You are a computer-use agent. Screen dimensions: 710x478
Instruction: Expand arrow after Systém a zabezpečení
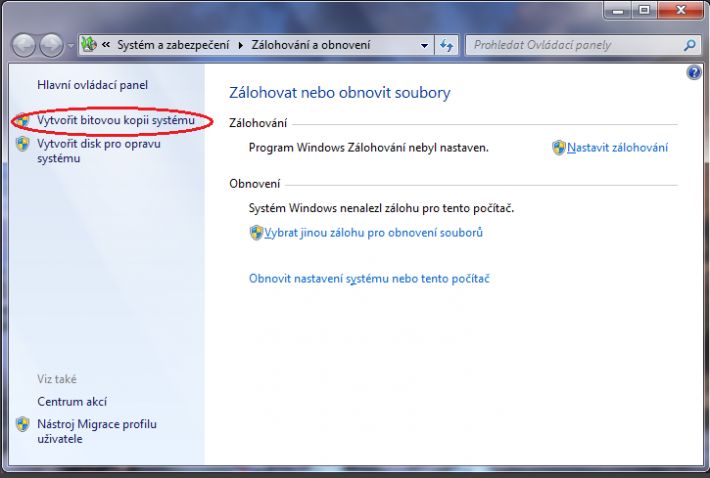click(240, 45)
